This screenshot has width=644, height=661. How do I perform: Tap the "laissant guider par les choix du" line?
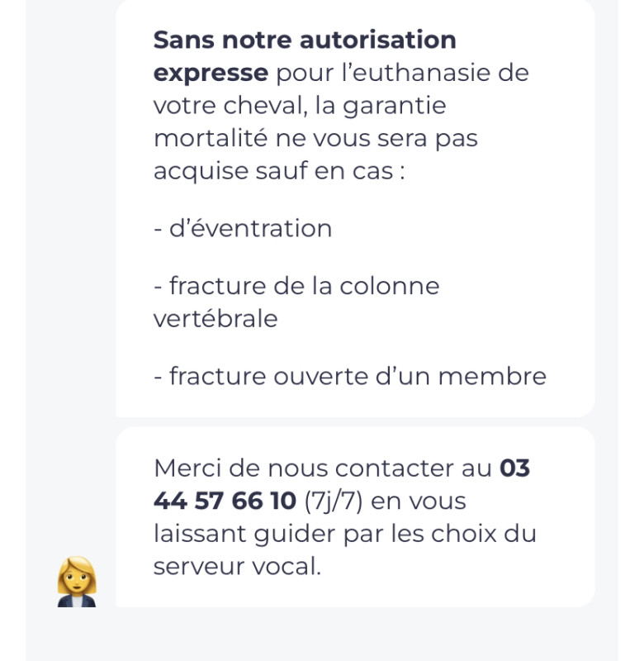345,534
